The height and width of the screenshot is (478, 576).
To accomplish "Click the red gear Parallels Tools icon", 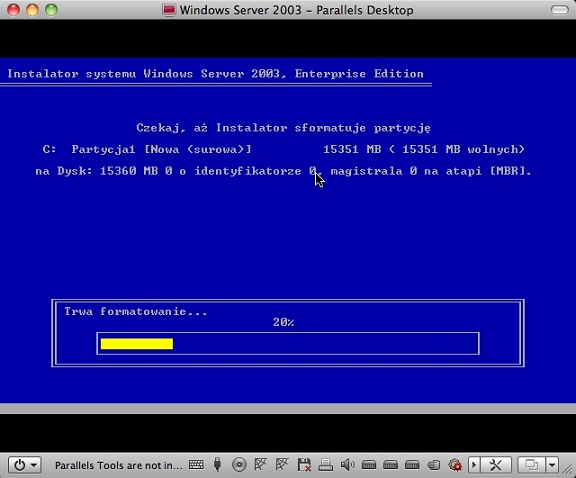I will [455, 465].
